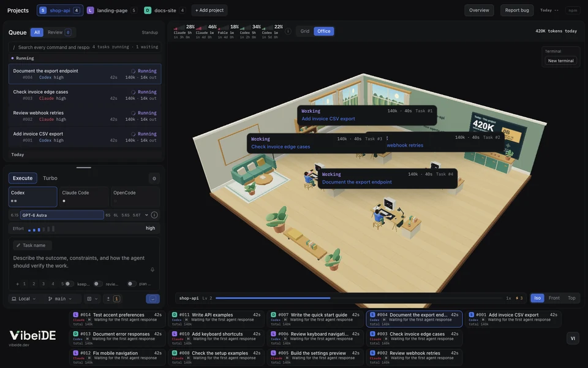Viewport: 588px width, 368px height.
Task: Click the microphone icon in the task description box
Action: click(x=153, y=270)
